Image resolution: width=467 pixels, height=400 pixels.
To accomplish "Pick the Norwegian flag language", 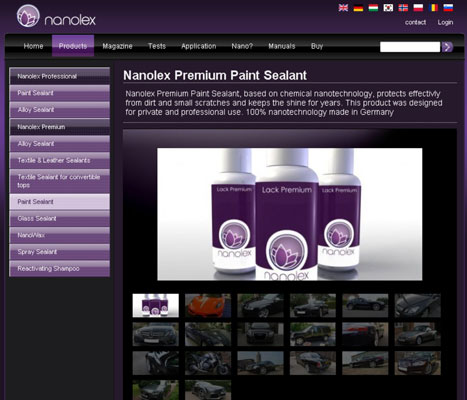I will tap(403, 8).
